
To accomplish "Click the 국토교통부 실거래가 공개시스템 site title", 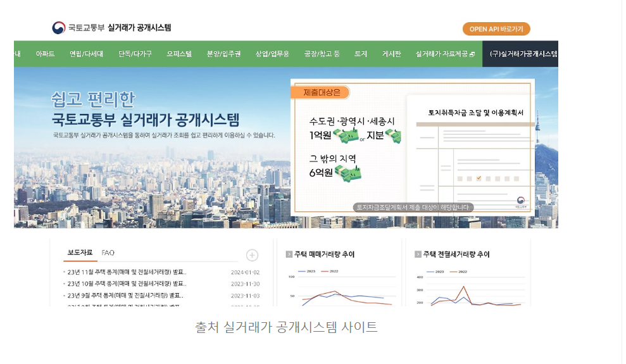I will (x=120, y=28).
